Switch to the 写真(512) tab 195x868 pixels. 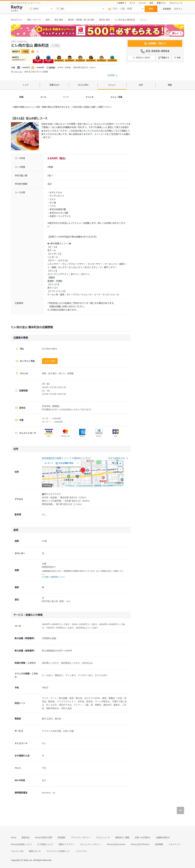(x=54, y=85)
